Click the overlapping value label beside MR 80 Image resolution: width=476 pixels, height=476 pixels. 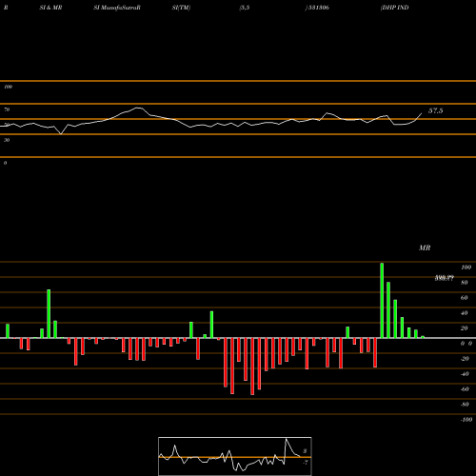point(445,278)
